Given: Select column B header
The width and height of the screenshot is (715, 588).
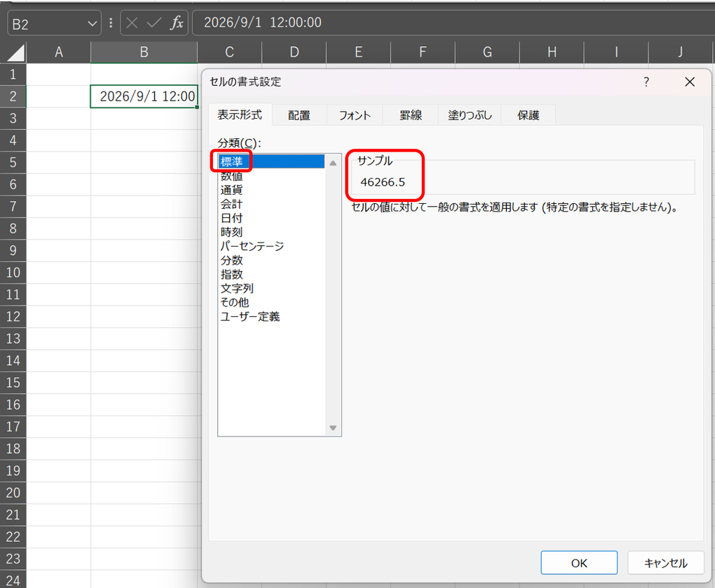Looking at the screenshot, I should [144, 52].
